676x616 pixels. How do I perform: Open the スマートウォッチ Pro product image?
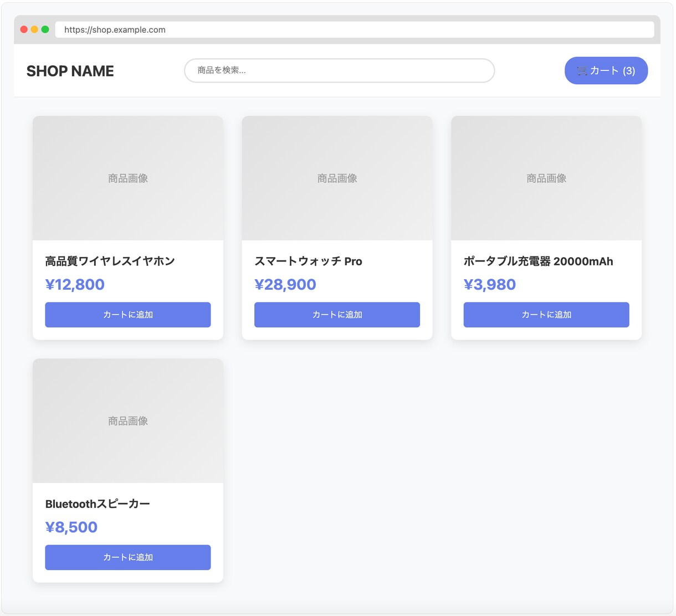tap(337, 178)
